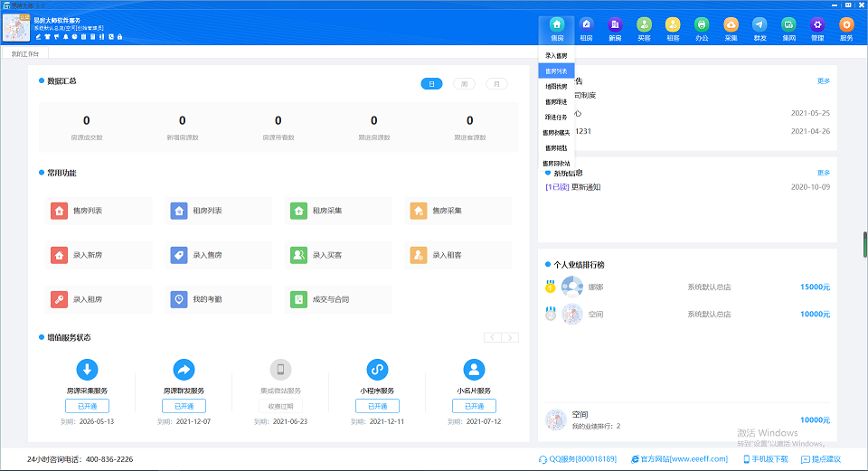Click 已开通 button under 房源采集服务

[x=87, y=406]
